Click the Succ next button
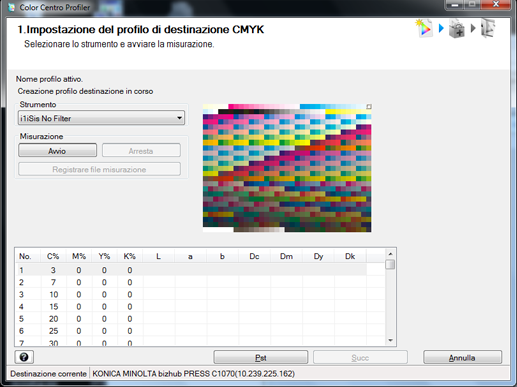517x387 pixels. click(360, 358)
